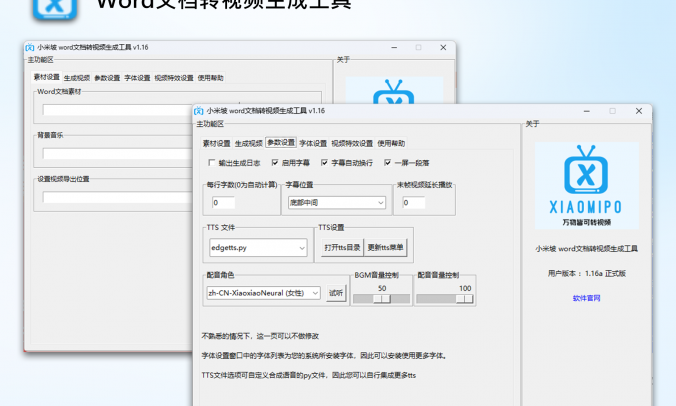The height and width of the screenshot is (406, 676).
Task: Switch to 生成视频 tab in front window
Action: [x=249, y=144]
